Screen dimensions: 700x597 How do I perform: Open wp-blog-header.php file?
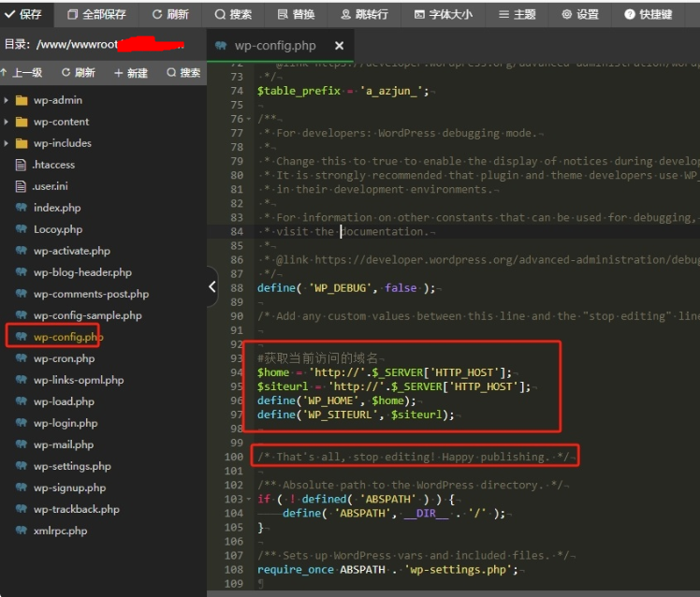(x=82, y=272)
